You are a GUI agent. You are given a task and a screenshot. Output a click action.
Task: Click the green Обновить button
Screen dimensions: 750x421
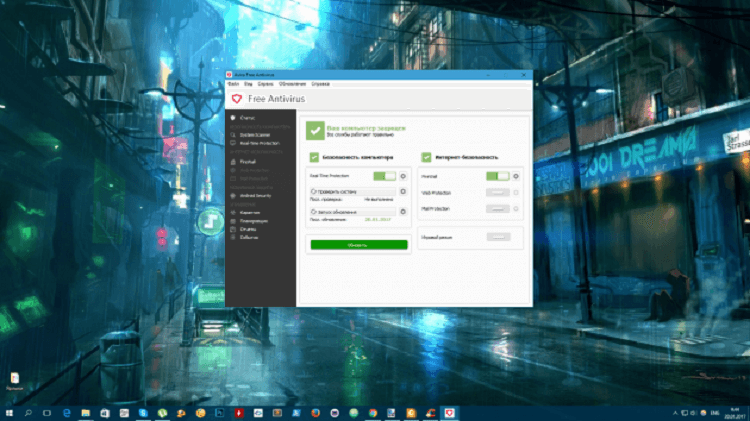[x=358, y=244]
